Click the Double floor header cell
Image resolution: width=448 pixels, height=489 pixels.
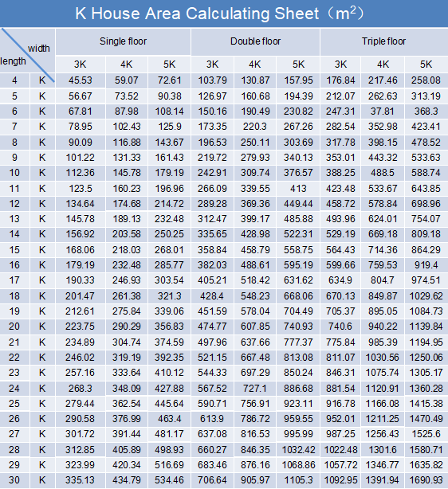(255, 41)
